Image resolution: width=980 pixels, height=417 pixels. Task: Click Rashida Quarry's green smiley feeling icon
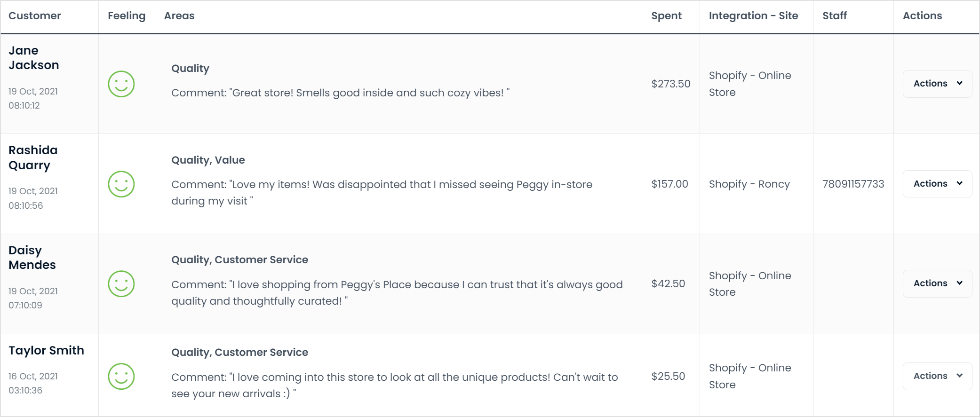[121, 184]
